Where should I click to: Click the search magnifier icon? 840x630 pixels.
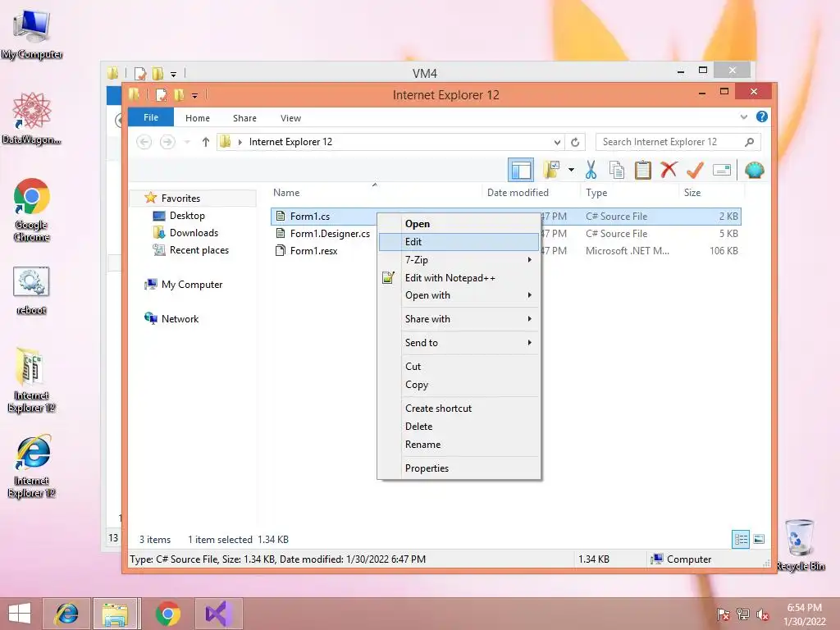click(750, 142)
